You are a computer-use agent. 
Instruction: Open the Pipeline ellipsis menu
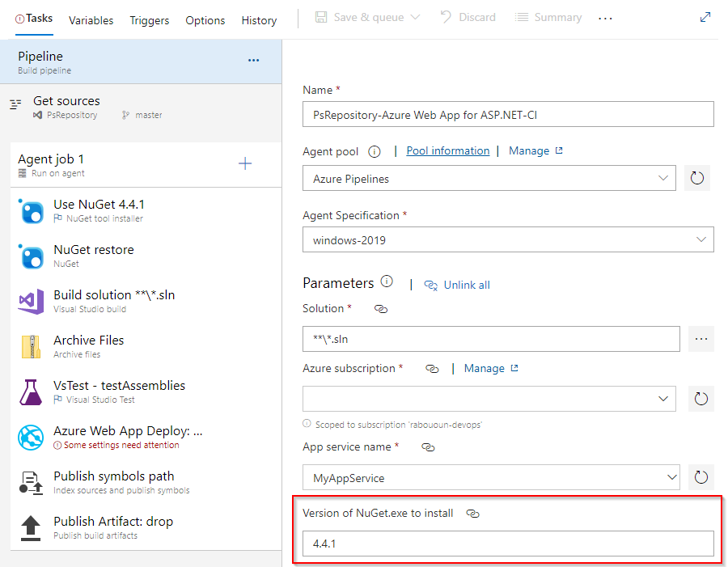click(x=254, y=61)
